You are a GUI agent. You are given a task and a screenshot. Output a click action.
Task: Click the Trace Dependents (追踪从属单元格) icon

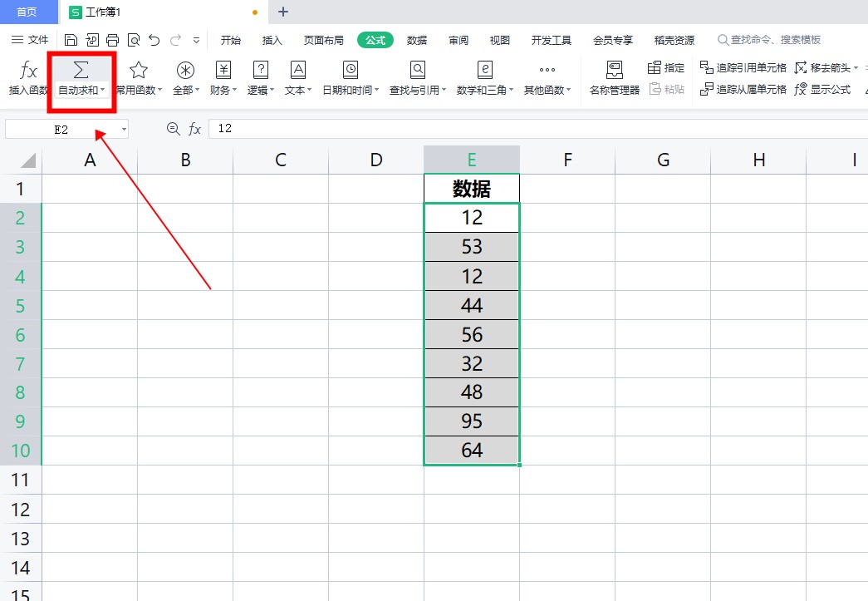pyautogui.click(x=748, y=89)
